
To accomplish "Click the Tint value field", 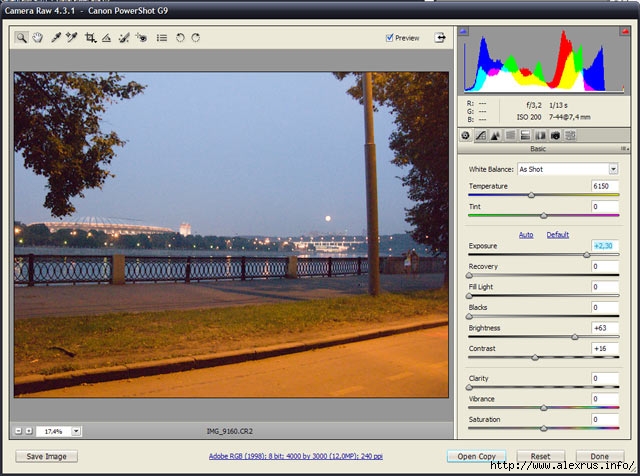I will pyautogui.click(x=604, y=207).
